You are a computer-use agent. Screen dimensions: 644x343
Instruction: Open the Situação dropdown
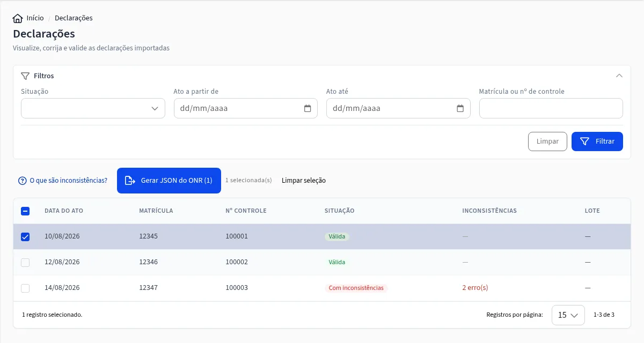tap(93, 108)
